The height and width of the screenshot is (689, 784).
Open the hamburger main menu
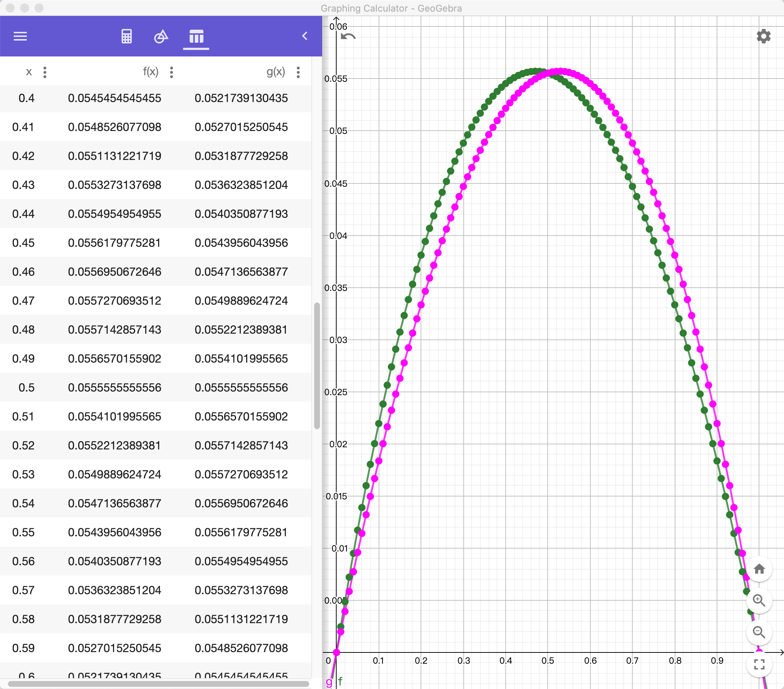(x=20, y=37)
